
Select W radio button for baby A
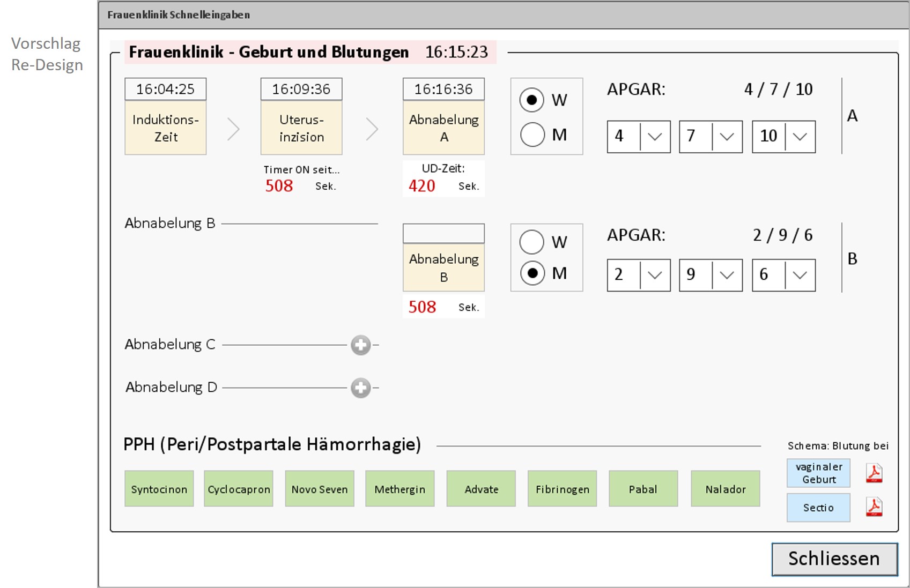pos(531,100)
